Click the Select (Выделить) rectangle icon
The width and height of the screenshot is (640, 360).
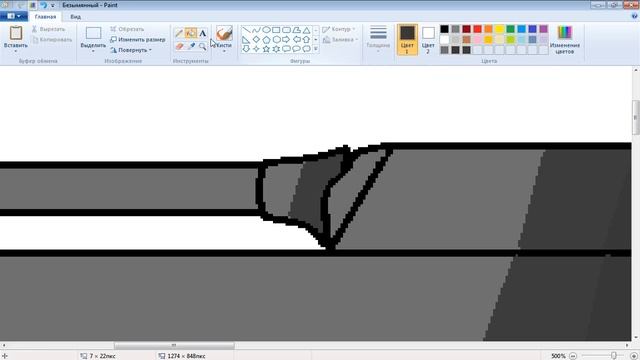(93, 33)
